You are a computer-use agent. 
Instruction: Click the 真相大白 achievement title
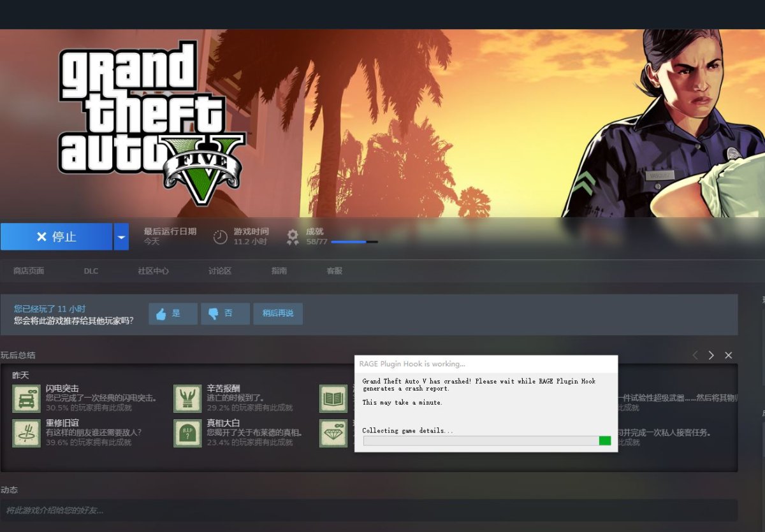[x=223, y=423]
